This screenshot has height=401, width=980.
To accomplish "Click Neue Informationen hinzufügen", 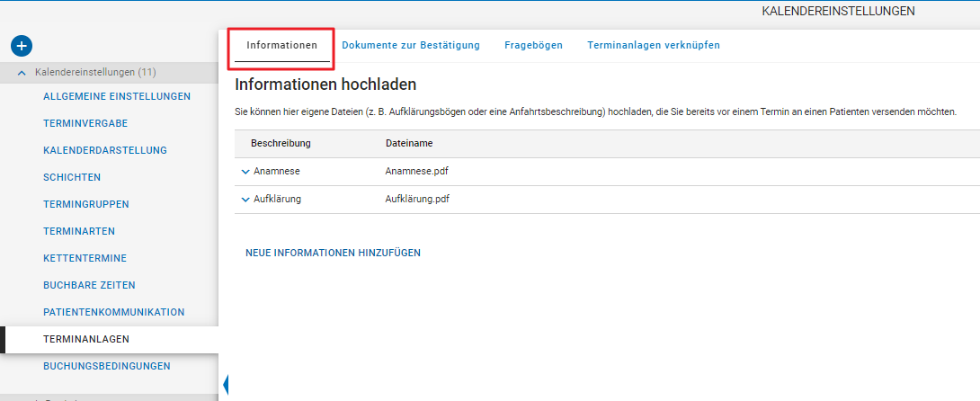I will 333,253.
